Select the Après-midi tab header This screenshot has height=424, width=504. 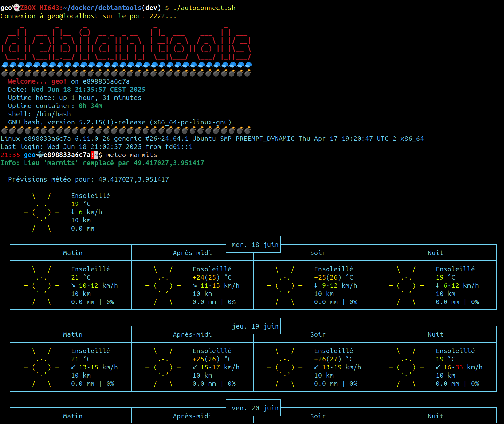click(193, 253)
